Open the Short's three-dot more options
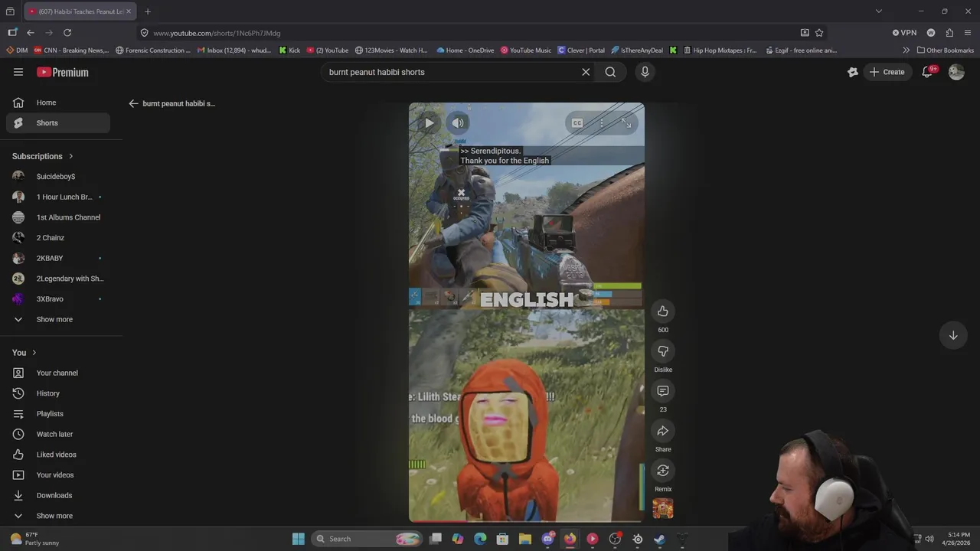This screenshot has width=980, height=551. click(x=602, y=123)
